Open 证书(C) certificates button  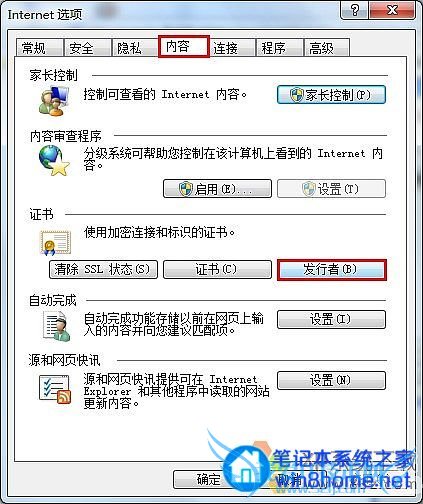(x=217, y=269)
